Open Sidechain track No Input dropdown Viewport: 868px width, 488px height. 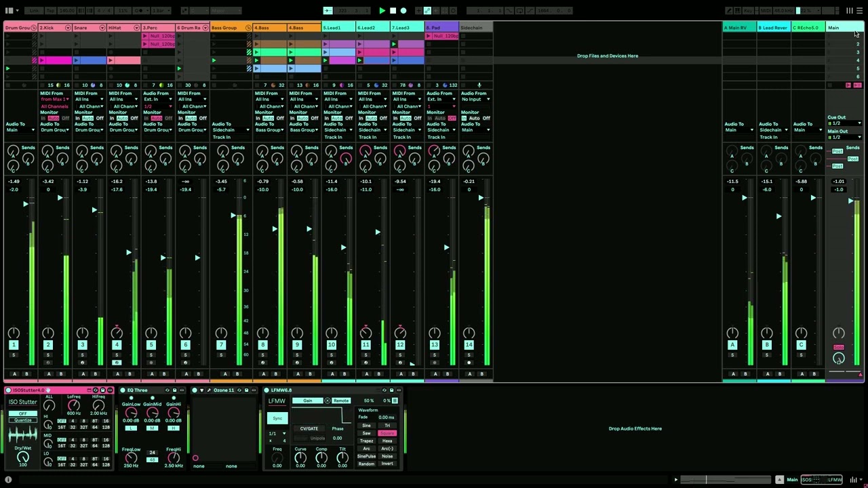[476, 100]
